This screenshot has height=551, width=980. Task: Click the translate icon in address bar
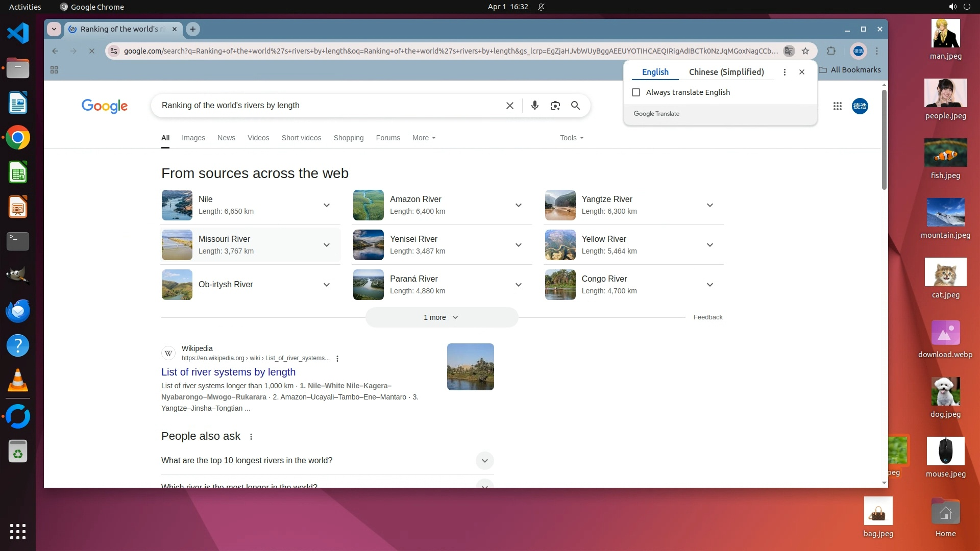point(789,51)
